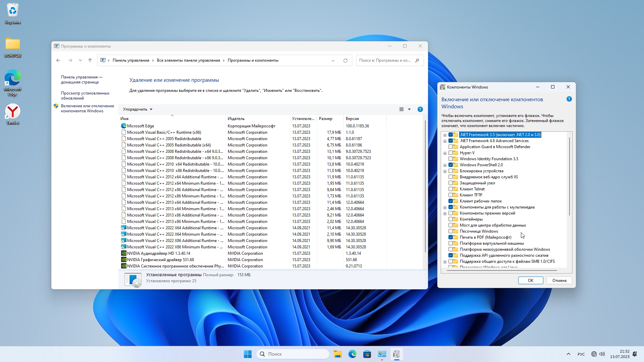Click OK button in Windows Features
644x362 pixels.
coord(530,281)
